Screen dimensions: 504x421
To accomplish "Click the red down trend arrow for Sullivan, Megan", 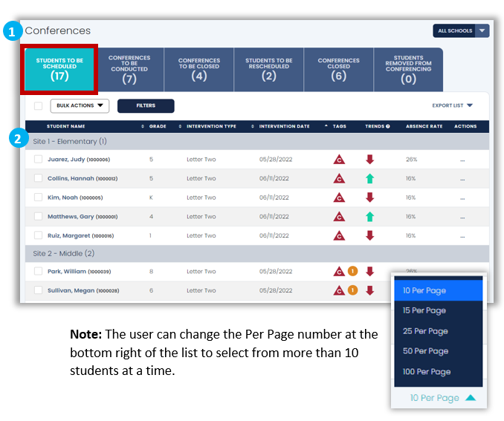I will coord(370,290).
